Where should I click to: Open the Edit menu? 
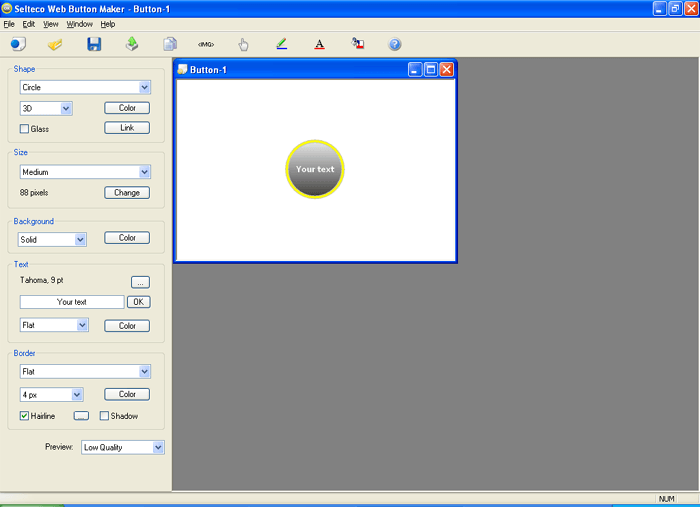click(x=29, y=24)
